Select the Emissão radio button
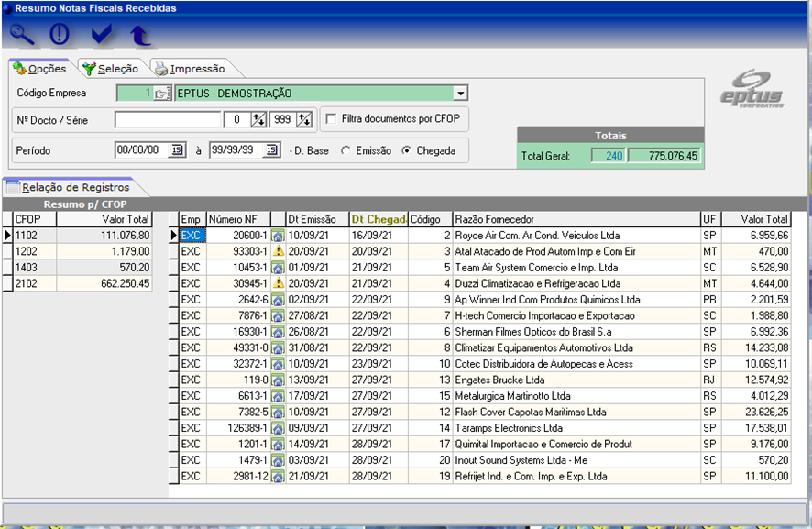 (346, 150)
